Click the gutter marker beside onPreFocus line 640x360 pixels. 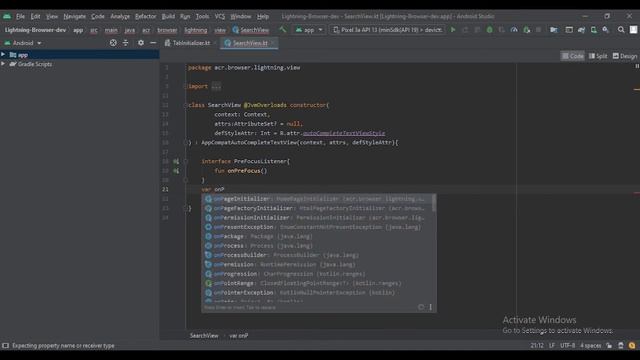coord(176,171)
